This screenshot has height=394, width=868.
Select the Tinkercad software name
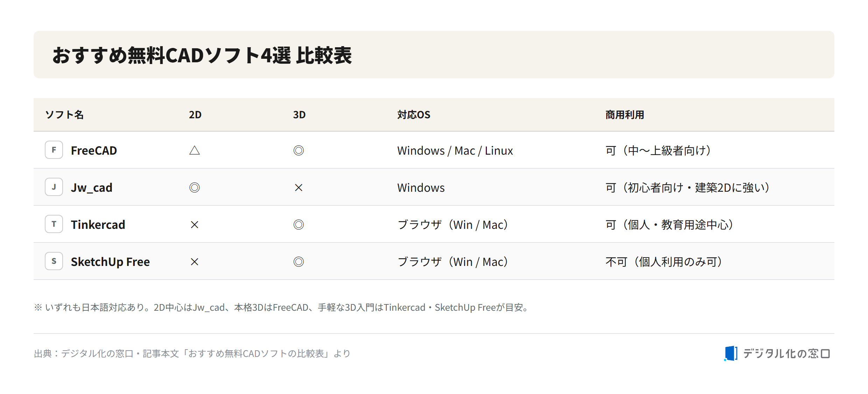[98, 225]
